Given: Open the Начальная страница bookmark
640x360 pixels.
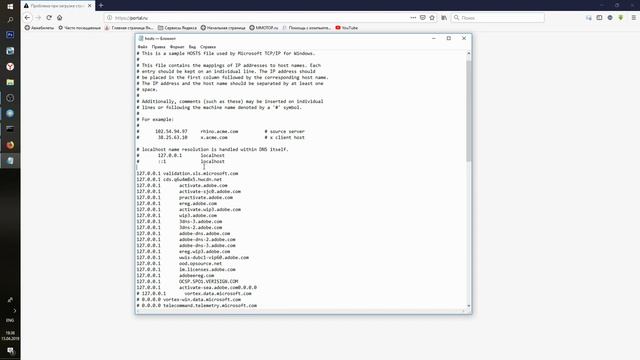Looking at the screenshot, I should point(223,28).
